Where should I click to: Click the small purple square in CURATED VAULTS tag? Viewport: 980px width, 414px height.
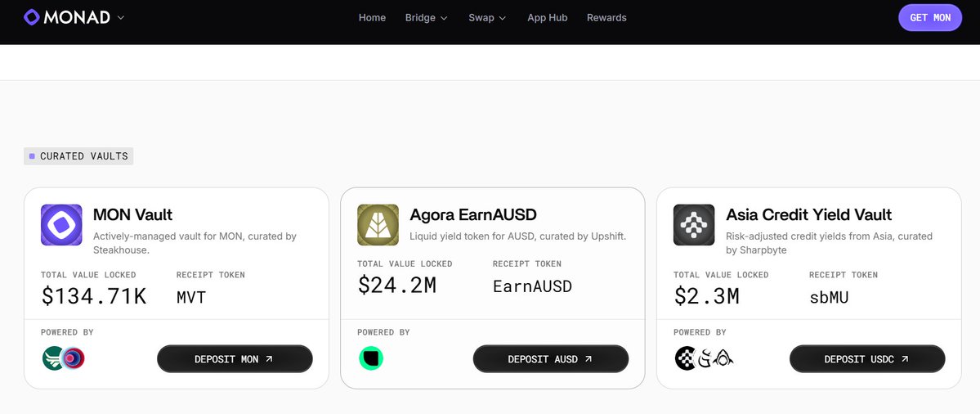point(32,156)
